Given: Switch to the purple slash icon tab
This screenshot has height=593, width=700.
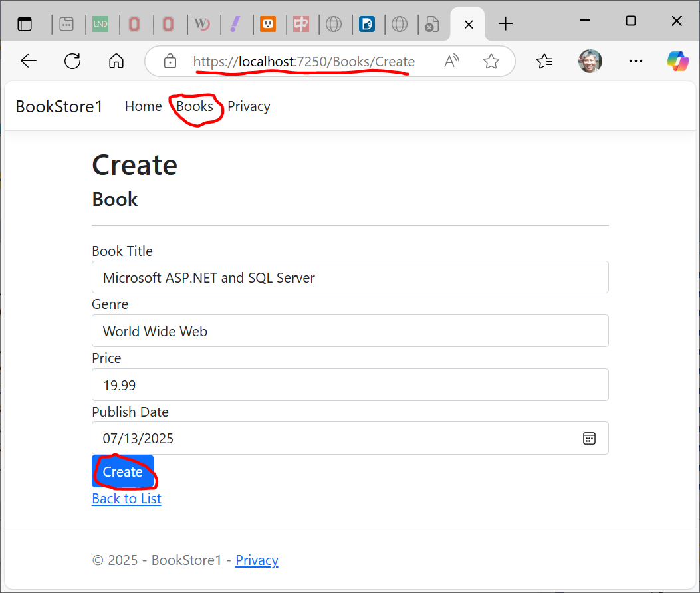Looking at the screenshot, I should [235, 24].
